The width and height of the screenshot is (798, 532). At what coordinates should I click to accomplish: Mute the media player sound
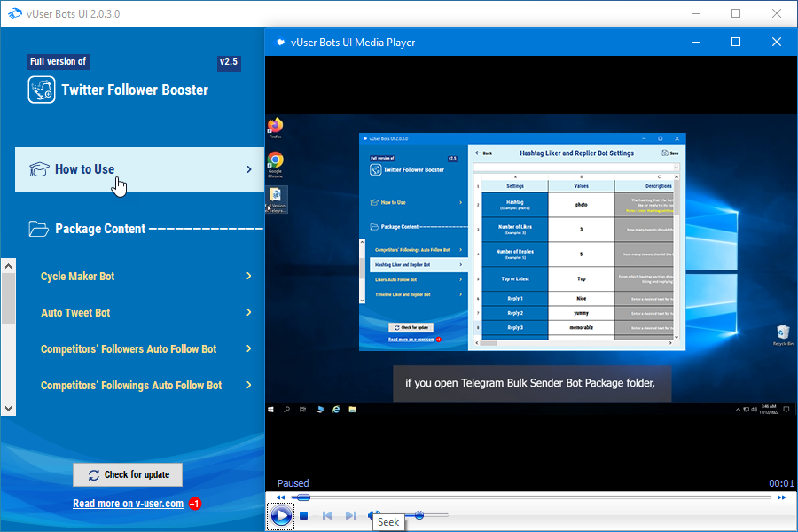click(x=372, y=514)
